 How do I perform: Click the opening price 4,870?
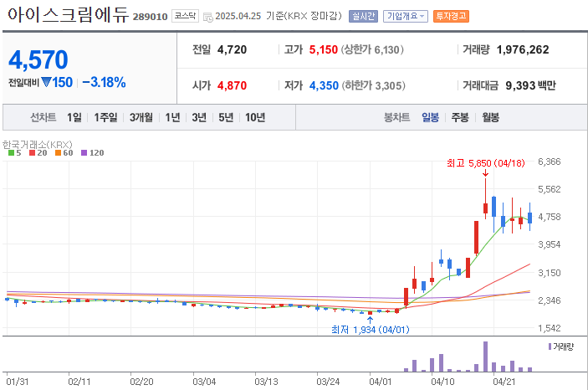[x=233, y=85]
